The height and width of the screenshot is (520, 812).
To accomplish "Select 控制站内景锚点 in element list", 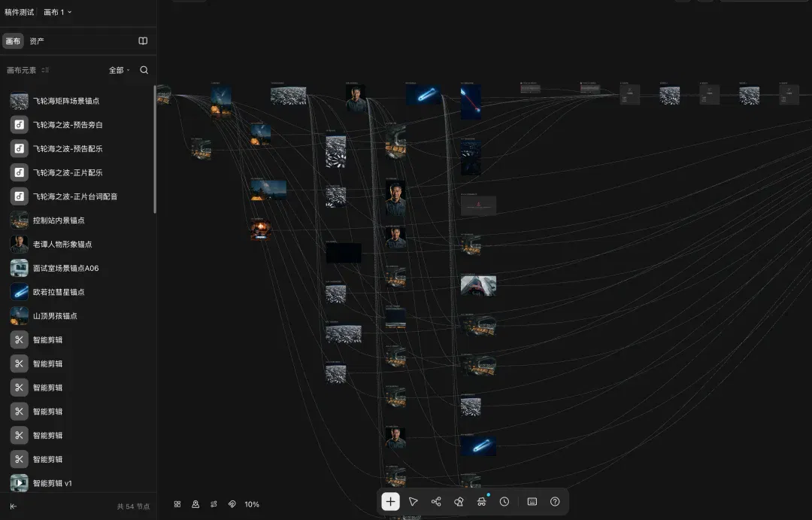I will pos(77,220).
